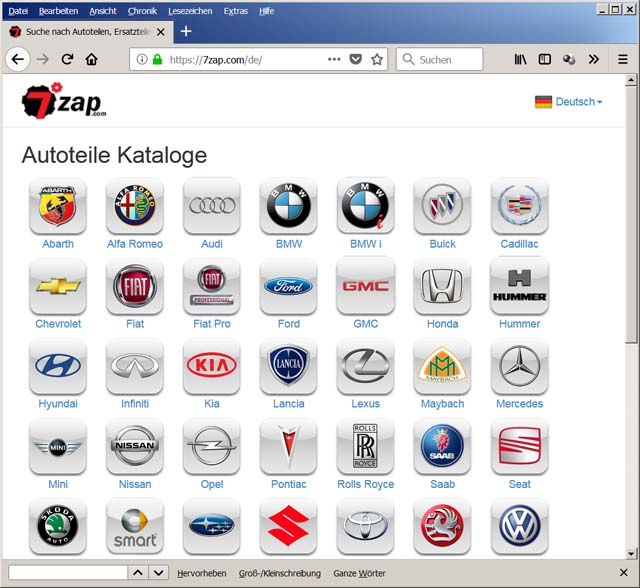Toggle Hervorheben highlight option
This screenshot has width=640, height=588.
click(x=202, y=573)
